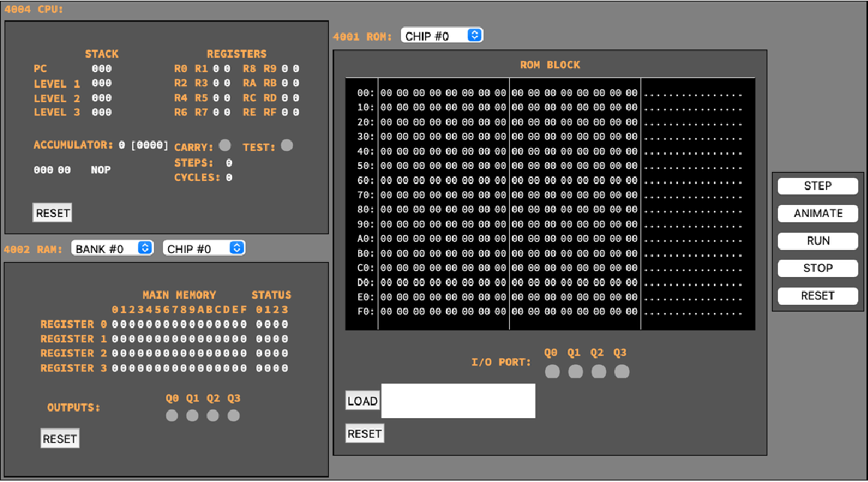Open the ROM CHIP #0 dropdown

(442, 35)
